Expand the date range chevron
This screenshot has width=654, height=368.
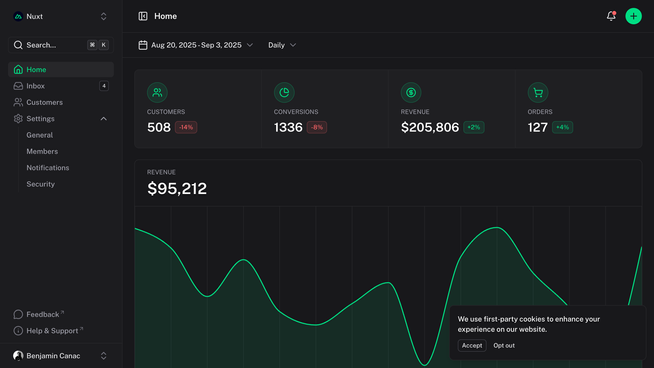click(250, 45)
